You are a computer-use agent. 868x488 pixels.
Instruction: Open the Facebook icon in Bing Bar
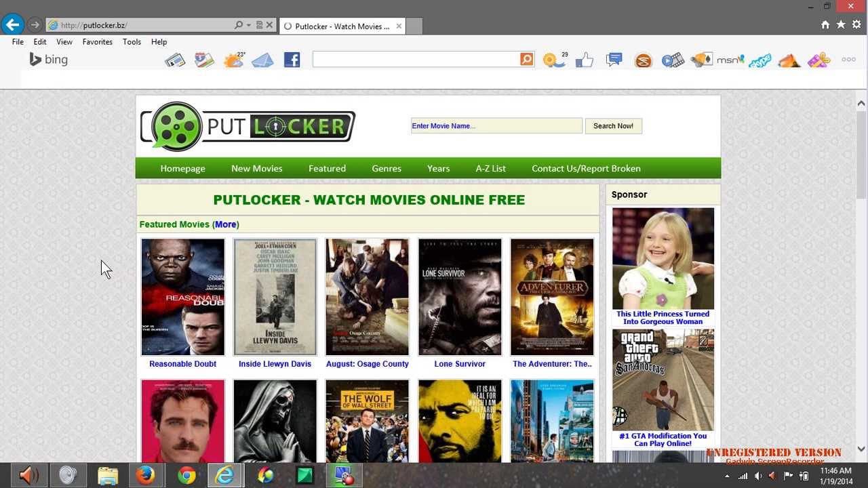(292, 60)
